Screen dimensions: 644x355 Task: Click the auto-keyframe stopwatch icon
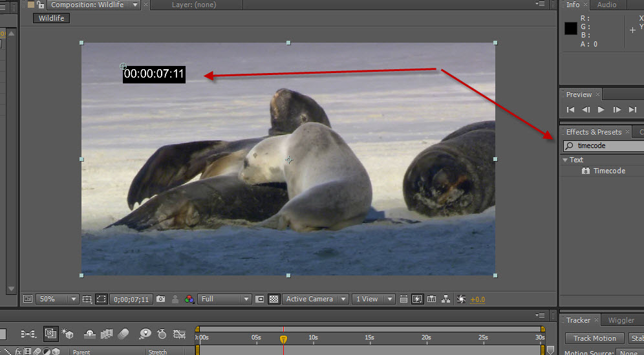pos(162,334)
